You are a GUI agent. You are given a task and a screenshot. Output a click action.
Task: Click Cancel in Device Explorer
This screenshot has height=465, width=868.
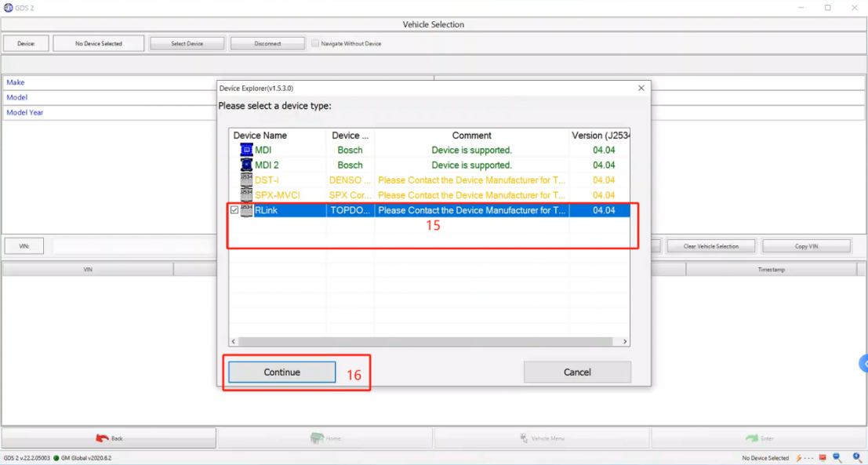point(577,372)
